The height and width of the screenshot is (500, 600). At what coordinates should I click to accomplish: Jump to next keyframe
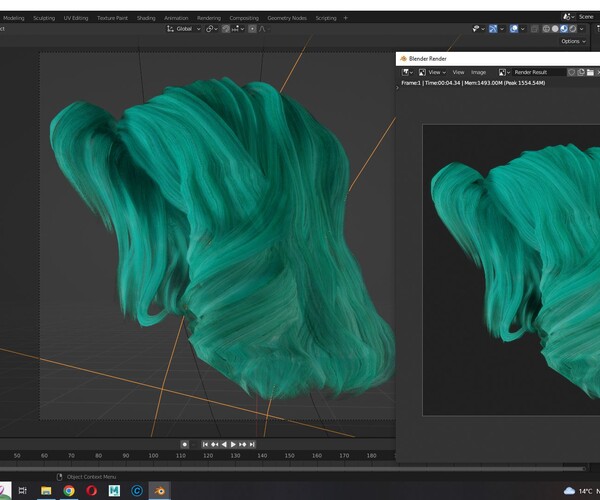coord(243,444)
